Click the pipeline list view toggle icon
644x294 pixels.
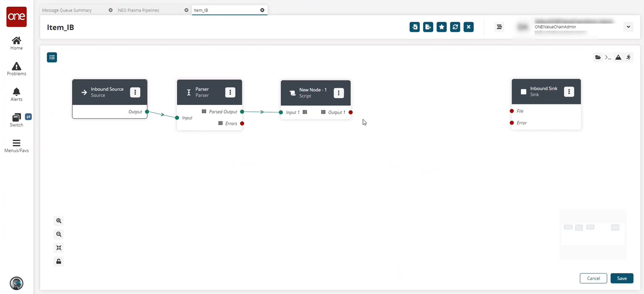point(52,57)
